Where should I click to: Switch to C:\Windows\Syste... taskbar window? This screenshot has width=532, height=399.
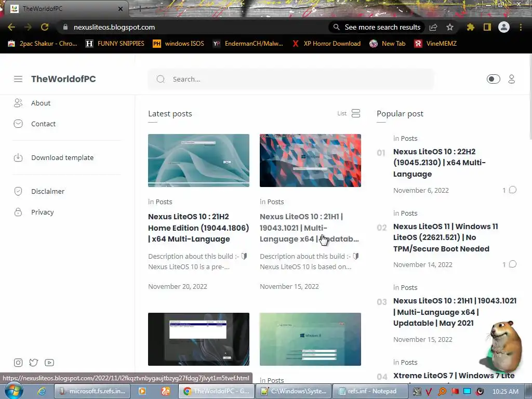tap(293, 391)
